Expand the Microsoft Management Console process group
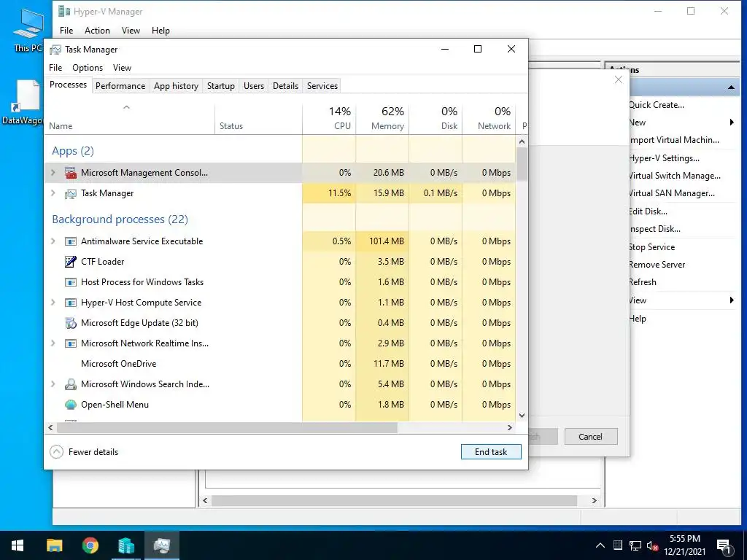Viewport: 747px width, 560px height. coord(53,173)
